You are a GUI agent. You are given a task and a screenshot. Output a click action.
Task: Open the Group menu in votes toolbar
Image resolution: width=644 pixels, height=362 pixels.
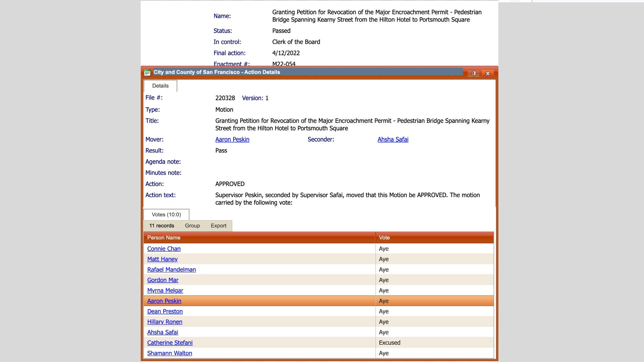click(x=192, y=225)
